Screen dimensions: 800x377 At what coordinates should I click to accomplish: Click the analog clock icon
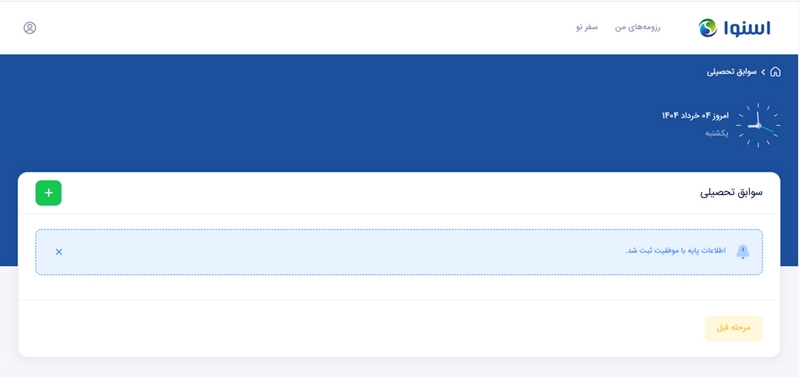(758, 125)
